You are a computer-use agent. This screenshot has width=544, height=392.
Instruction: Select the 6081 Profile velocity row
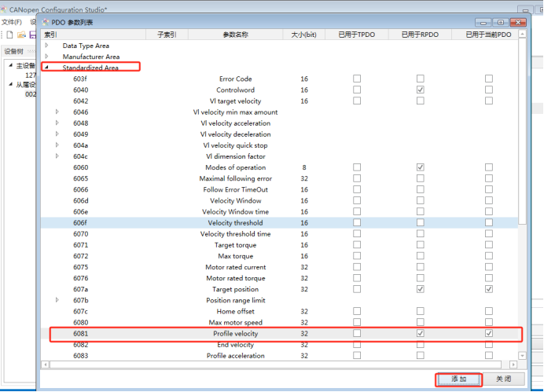pos(280,333)
